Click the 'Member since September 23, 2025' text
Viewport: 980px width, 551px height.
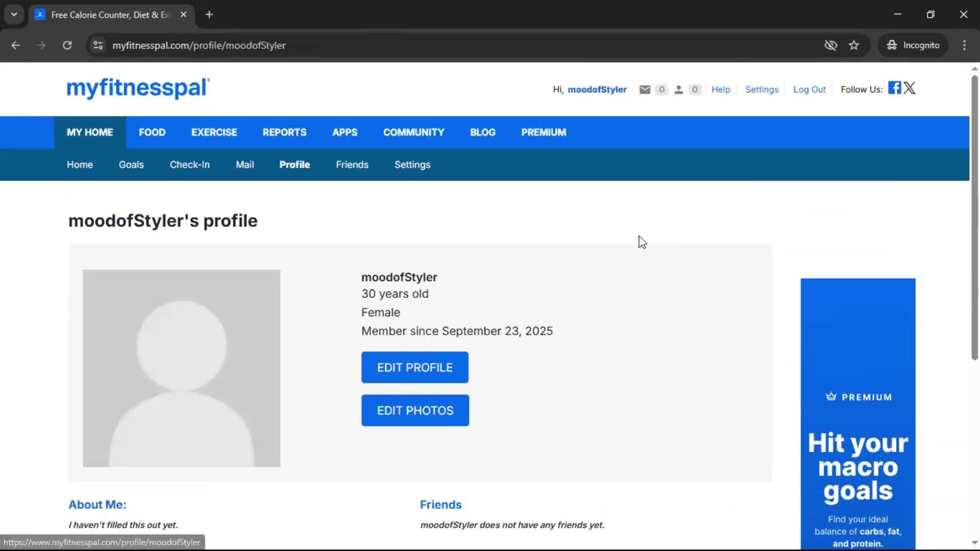457,331
